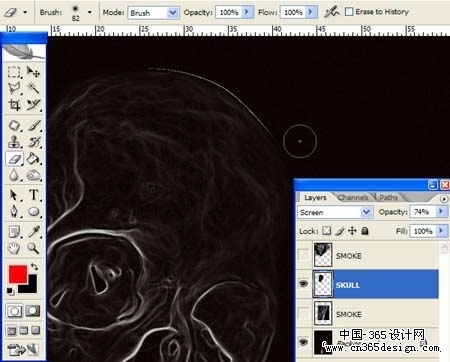Show the top SMOKE layer
450x362 pixels.
click(303, 255)
